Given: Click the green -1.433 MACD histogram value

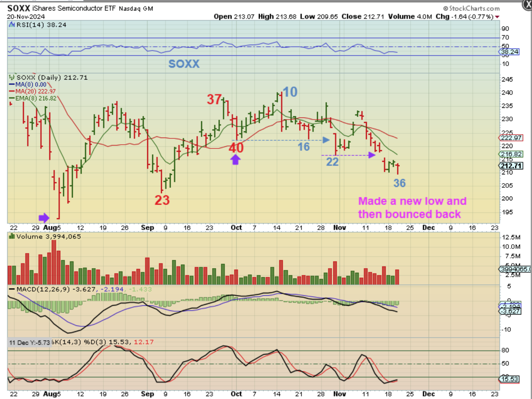Looking at the screenshot, I should [x=140, y=289].
